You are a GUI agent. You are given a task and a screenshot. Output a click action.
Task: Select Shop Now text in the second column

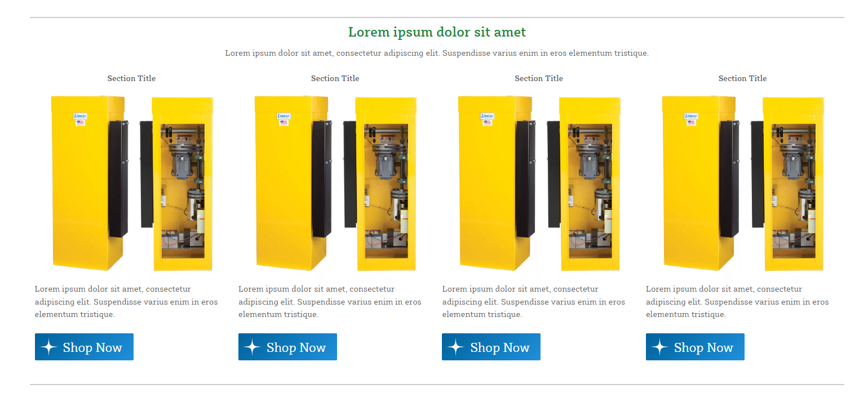(x=296, y=347)
